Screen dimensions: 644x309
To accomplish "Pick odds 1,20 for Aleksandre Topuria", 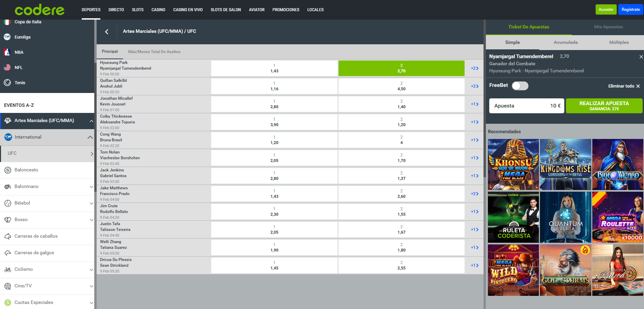I will coord(401,122).
